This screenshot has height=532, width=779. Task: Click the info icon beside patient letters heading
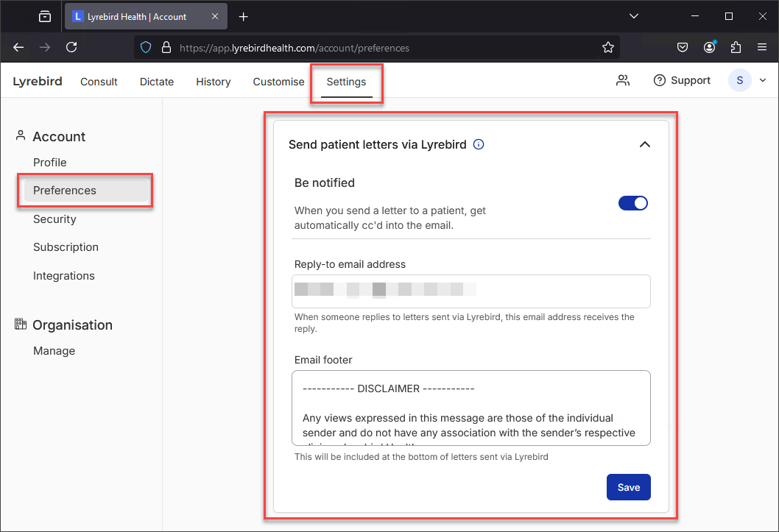coord(479,144)
